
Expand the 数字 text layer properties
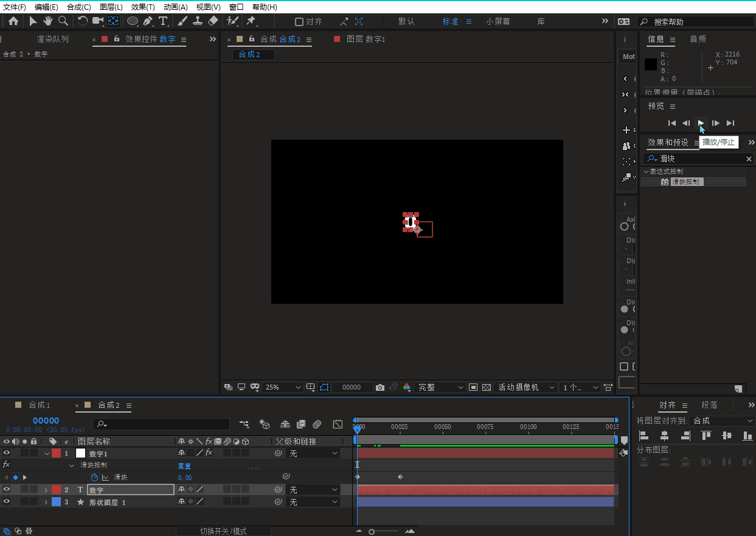(x=46, y=490)
